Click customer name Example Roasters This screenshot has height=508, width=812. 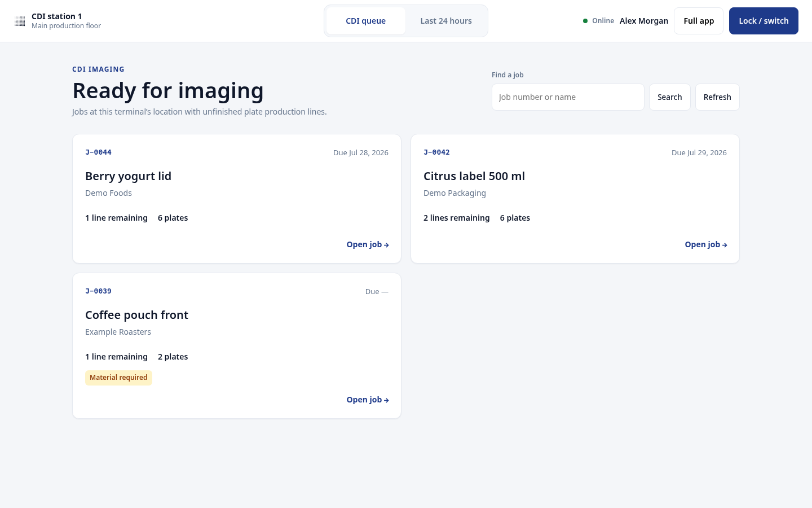pos(118,332)
